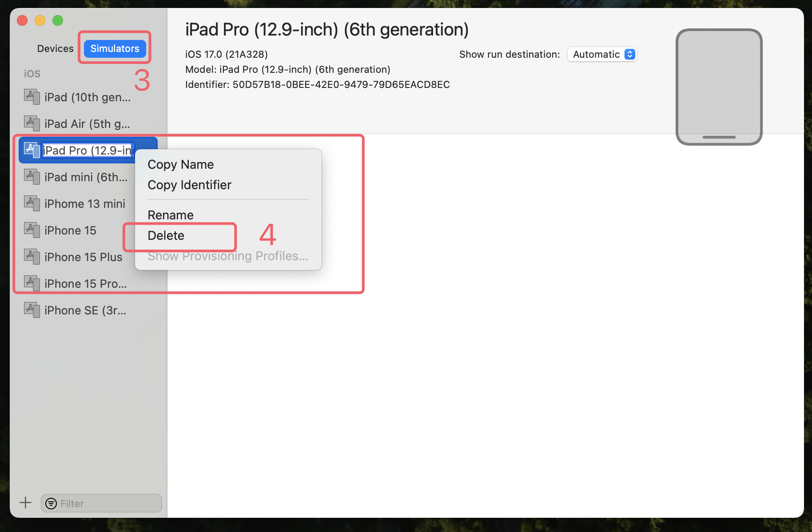Click the iPhone 15 Pro... simulator icon
This screenshot has height=532, width=812.
tap(32, 283)
